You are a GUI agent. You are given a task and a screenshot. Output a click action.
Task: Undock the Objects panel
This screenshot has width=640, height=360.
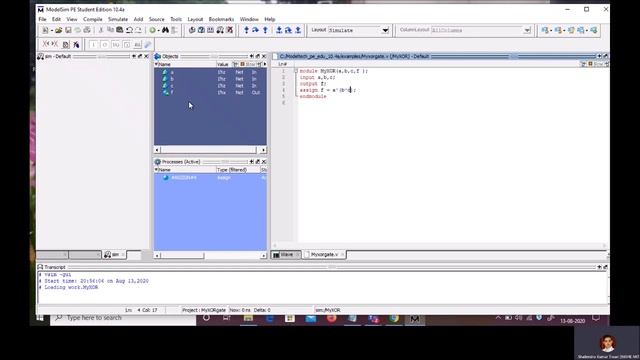click(258, 56)
